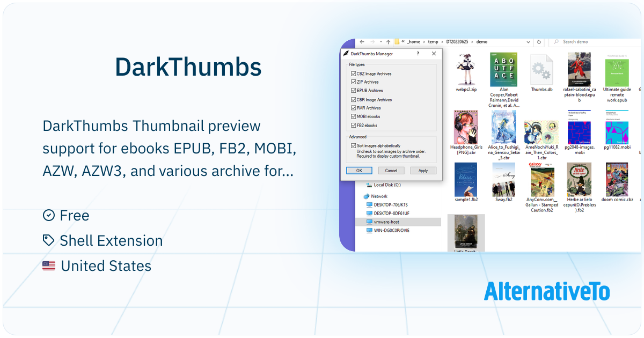
Task: Select rafael-sabatini captain-blood.epub thumbnail
Action: coord(579,69)
